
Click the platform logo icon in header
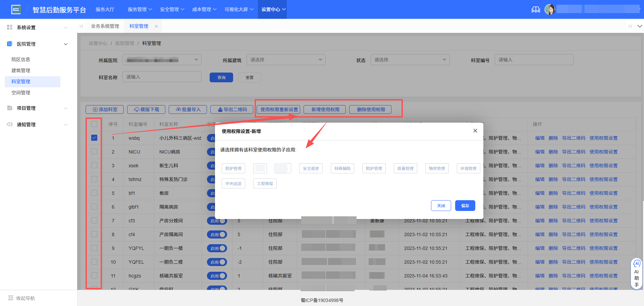click(x=16, y=9)
